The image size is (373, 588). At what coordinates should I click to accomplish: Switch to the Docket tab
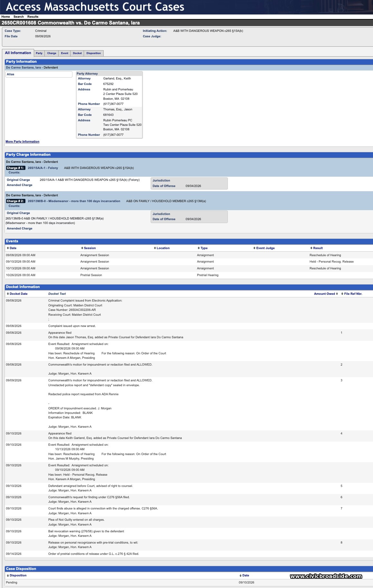click(x=77, y=53)
